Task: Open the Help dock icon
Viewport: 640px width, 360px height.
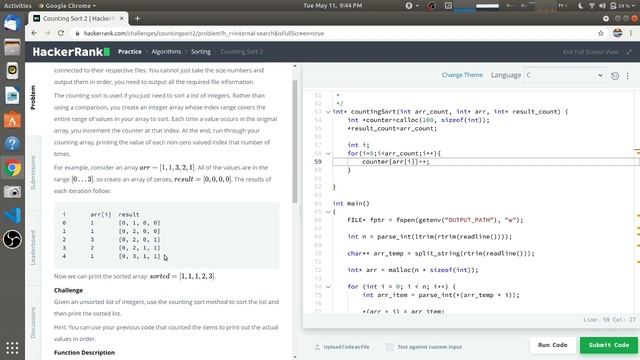Action: click(12, 144)
